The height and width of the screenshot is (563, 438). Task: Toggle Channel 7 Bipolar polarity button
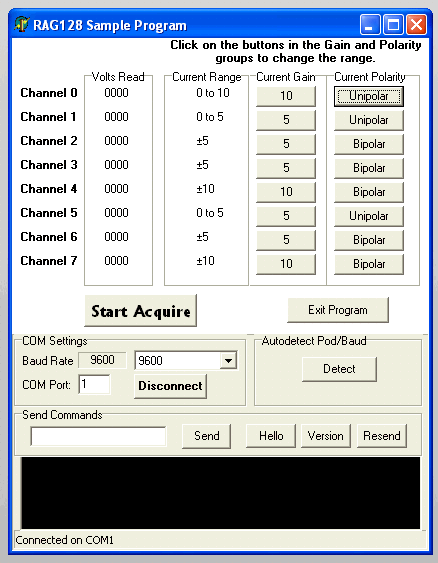(369, 264)
